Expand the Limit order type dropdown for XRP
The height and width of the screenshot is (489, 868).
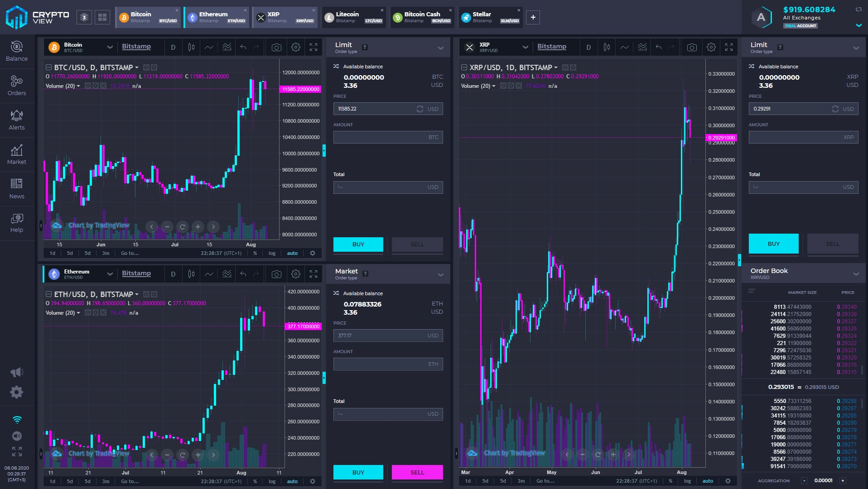[x=856, y=48]
